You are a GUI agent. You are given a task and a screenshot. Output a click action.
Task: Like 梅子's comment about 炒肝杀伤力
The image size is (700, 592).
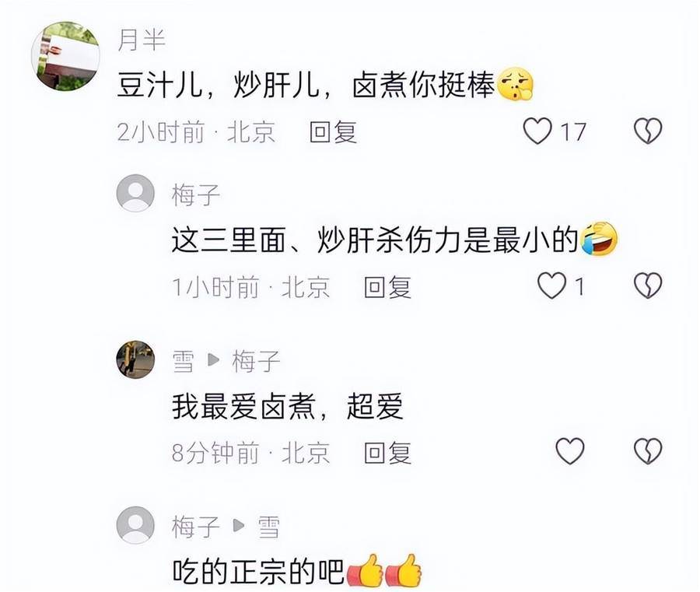[x=551, y=285]
